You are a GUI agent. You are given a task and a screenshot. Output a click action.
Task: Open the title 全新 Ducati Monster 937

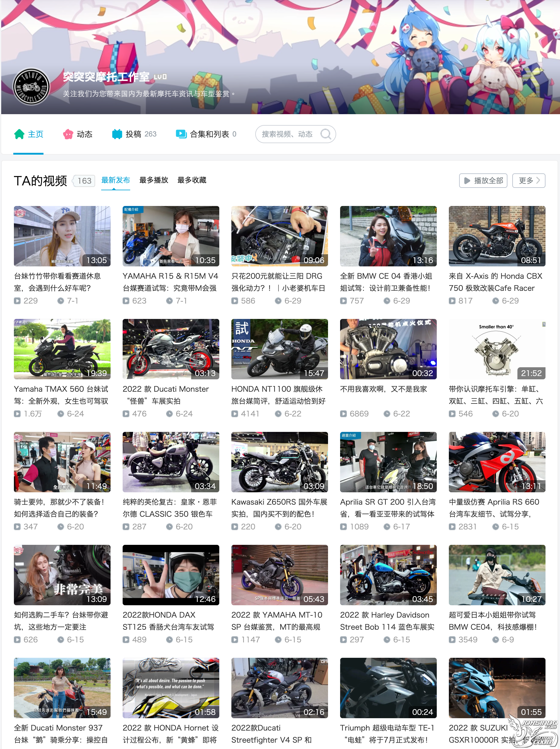tap(61, 734)
